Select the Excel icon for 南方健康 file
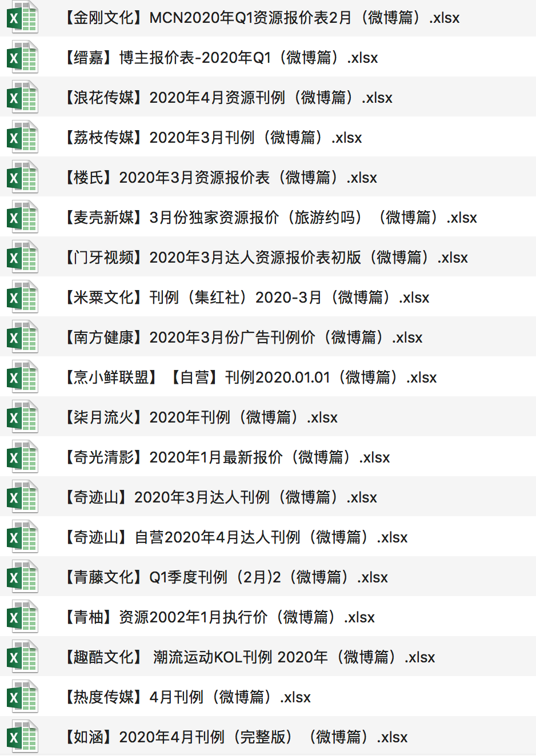Image resolution: width=536 pixels, height=756 pixels. 22,337
